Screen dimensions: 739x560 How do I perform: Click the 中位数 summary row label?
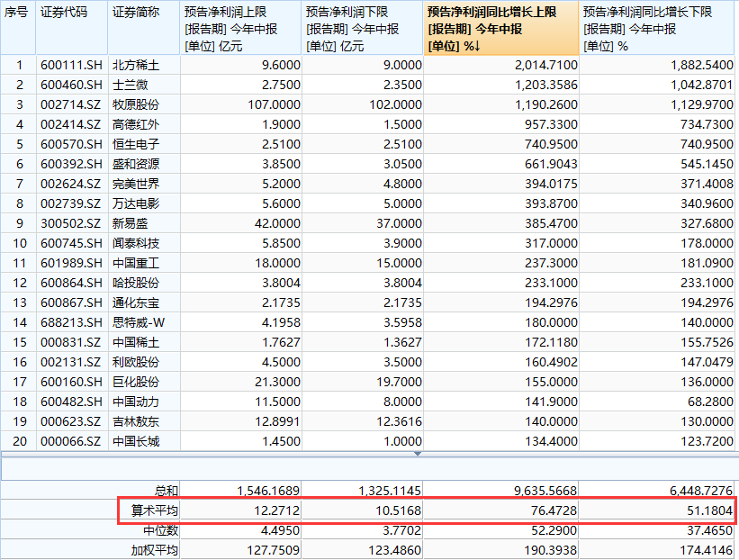pyautogui.click(x=160, y=530)
